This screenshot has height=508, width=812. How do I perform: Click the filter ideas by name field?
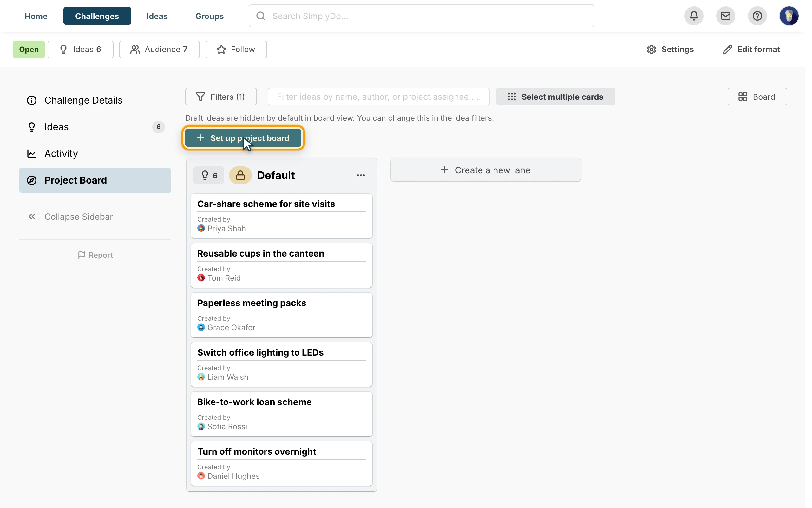[x=378, y=97]
